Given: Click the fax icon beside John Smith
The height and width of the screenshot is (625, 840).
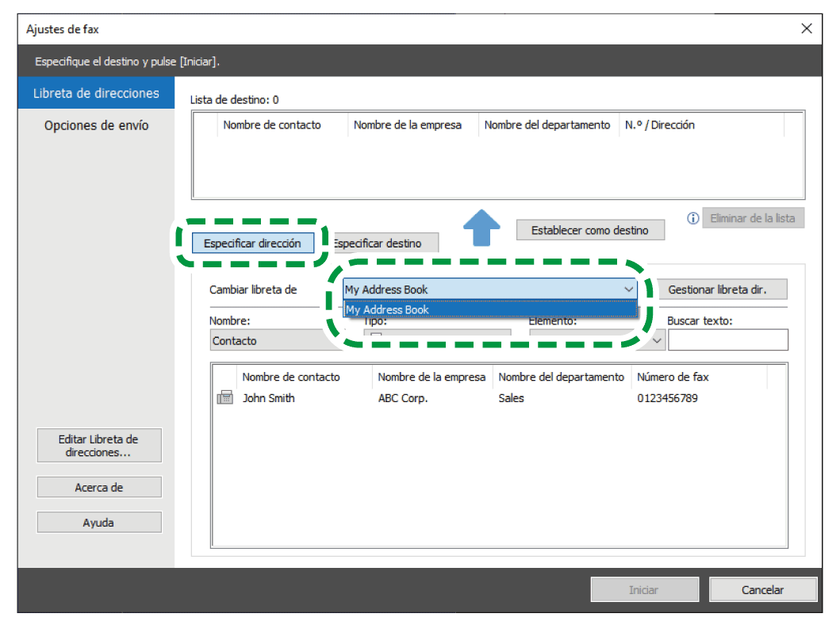Looking at the screenshot, I should click(x=224, y=398).
